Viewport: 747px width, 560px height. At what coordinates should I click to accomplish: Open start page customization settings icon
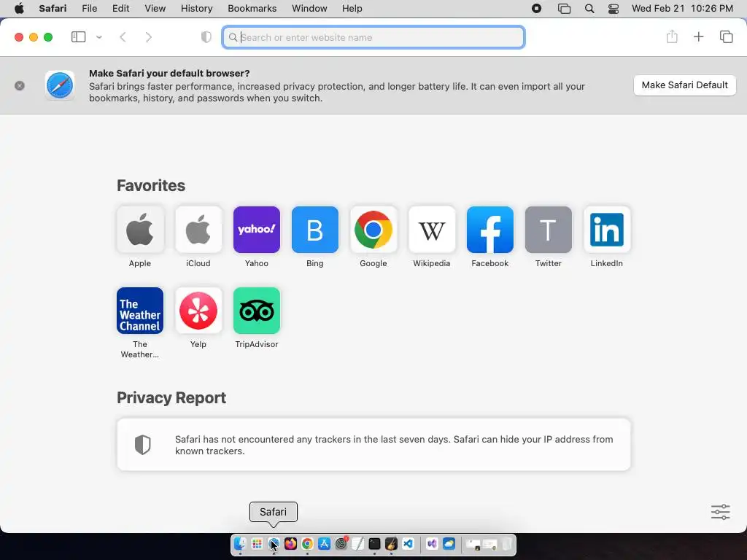click(x=720, y=512)
